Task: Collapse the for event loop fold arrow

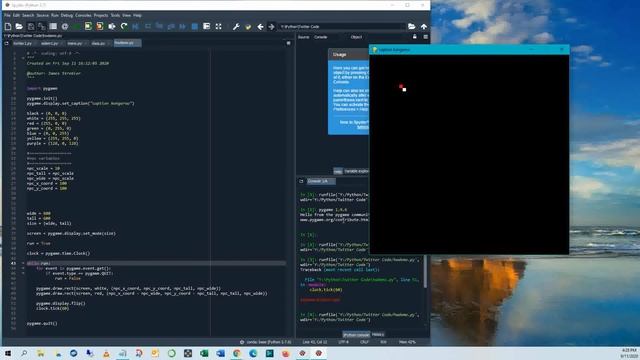Action: point(23,269)
